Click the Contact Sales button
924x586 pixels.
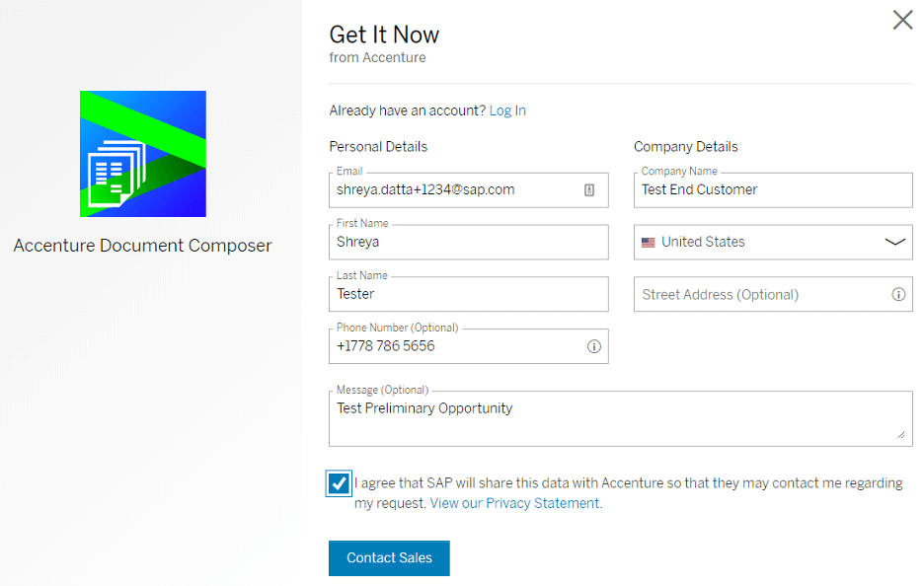point(389,557)
